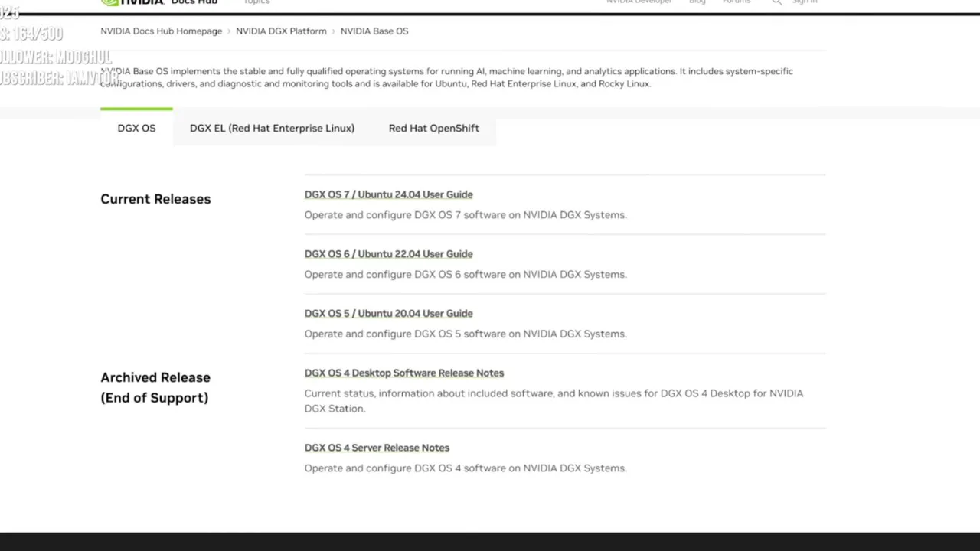The width and height of the screenshot is (980, 551).
Task: Switch to the Red Hat OpenShift tab
Action: tap(433, 128)
